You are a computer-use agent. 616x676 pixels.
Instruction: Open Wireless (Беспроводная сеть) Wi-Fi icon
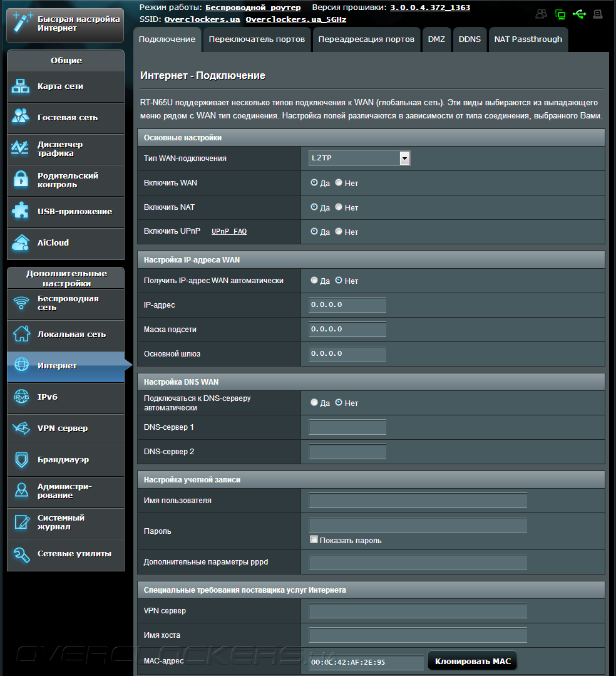[21, 303]
